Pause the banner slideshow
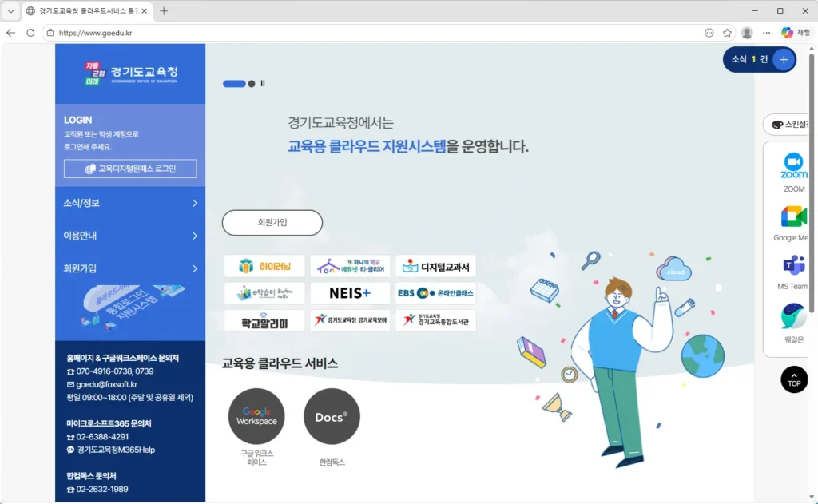 263,84
